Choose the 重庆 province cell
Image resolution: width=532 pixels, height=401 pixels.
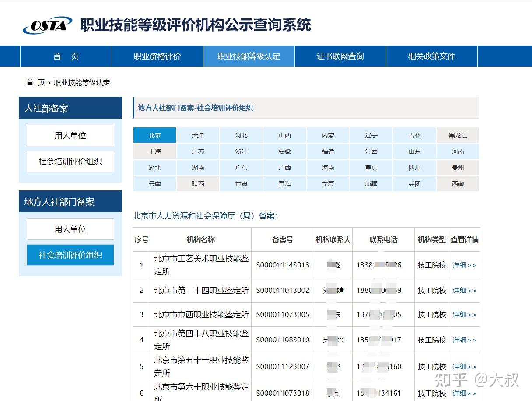[371, 168]
